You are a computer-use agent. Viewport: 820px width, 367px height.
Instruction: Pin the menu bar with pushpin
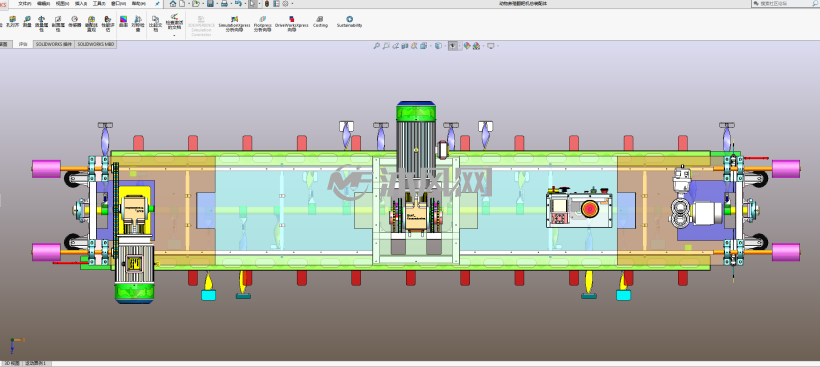pos(157,4)
